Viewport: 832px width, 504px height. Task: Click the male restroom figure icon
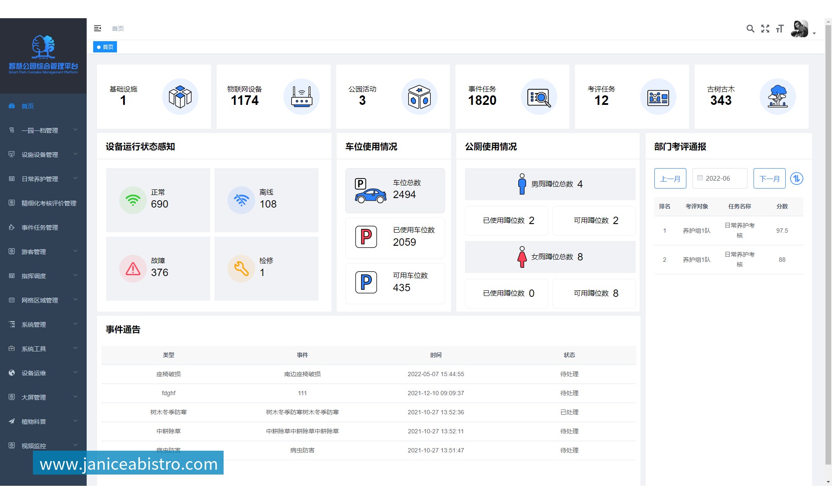[x=522, y=184]
